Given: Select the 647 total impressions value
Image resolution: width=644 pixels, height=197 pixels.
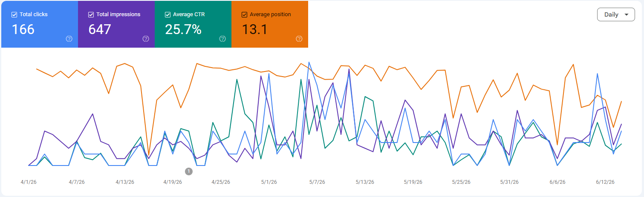Looking at the screenshot, I should pos(100,29).
